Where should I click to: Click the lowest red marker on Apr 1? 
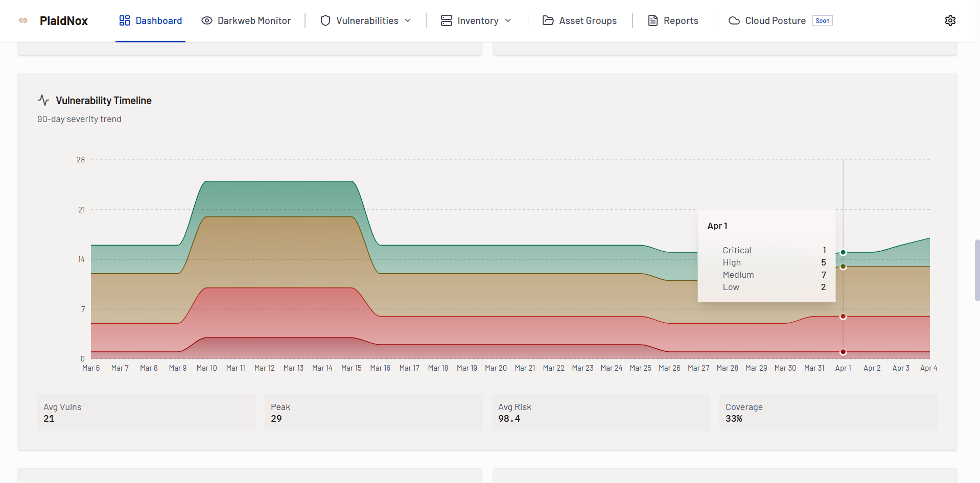[x=843, y=352]
